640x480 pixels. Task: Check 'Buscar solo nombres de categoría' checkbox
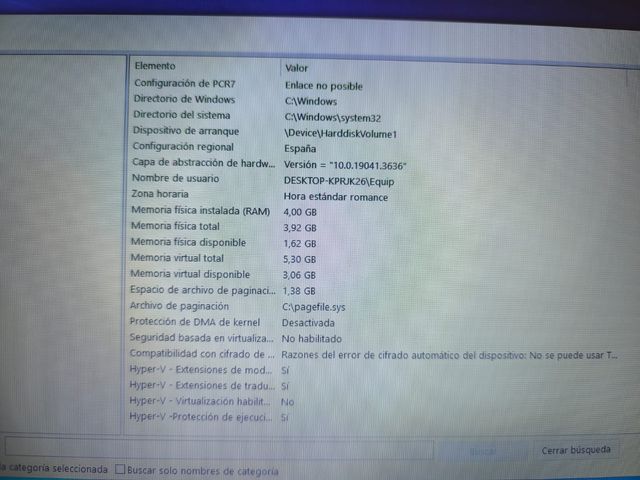click(121, 470)
